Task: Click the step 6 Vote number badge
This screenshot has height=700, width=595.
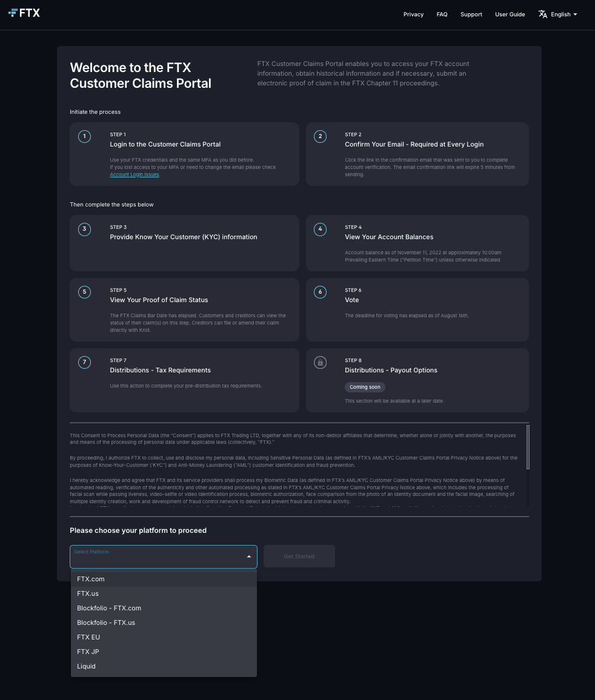Action: pos(321,292)
